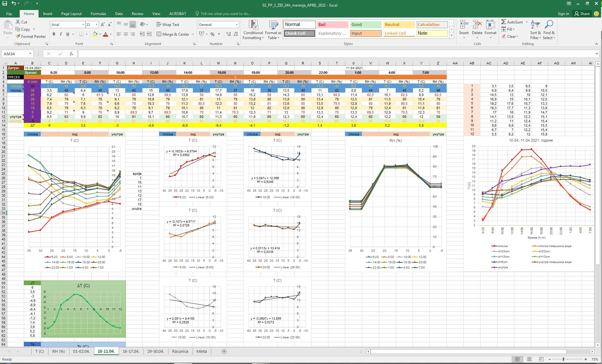The image size is (602, 364).
Task: Open the Name Box dropdown arrow
Action: coord(30,54)
